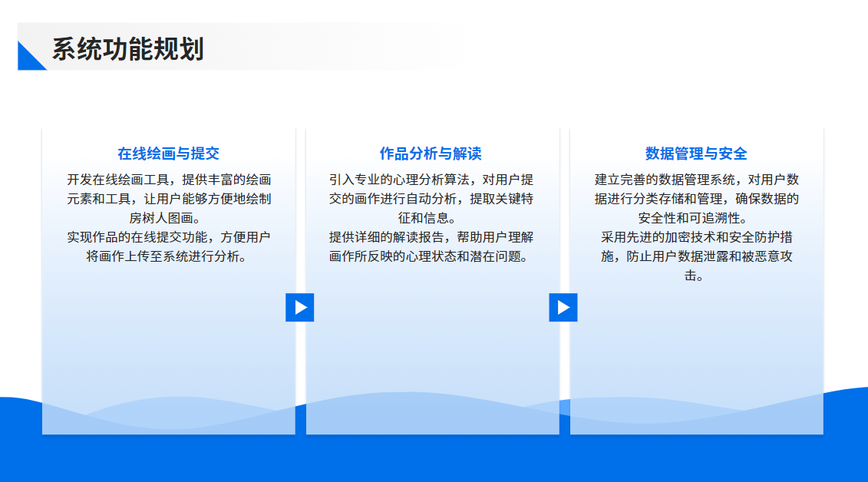This screenshot has height=482, width=868.
Task: Click the play arrow after 在线绘画与提交 card
Action: [x=299, y=307]
